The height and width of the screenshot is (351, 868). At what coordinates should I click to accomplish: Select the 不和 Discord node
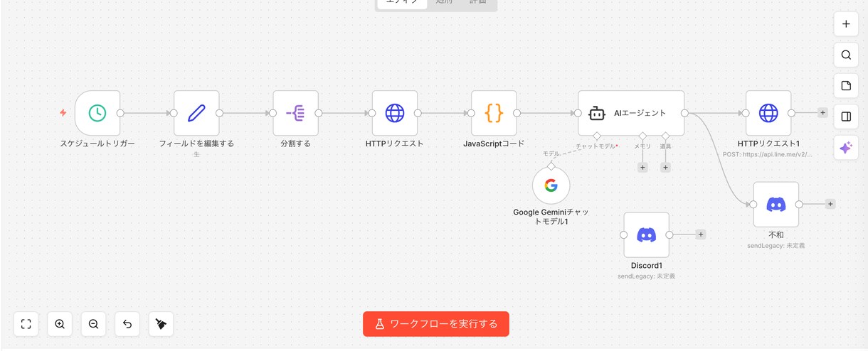(x=776, y=204)
